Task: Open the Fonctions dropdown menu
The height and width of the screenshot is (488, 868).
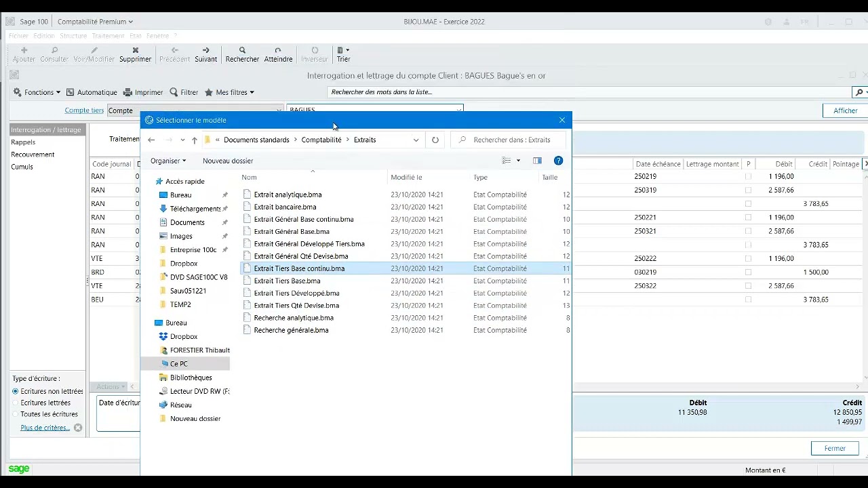Action: pyautogui.click(x=37, y=92)
